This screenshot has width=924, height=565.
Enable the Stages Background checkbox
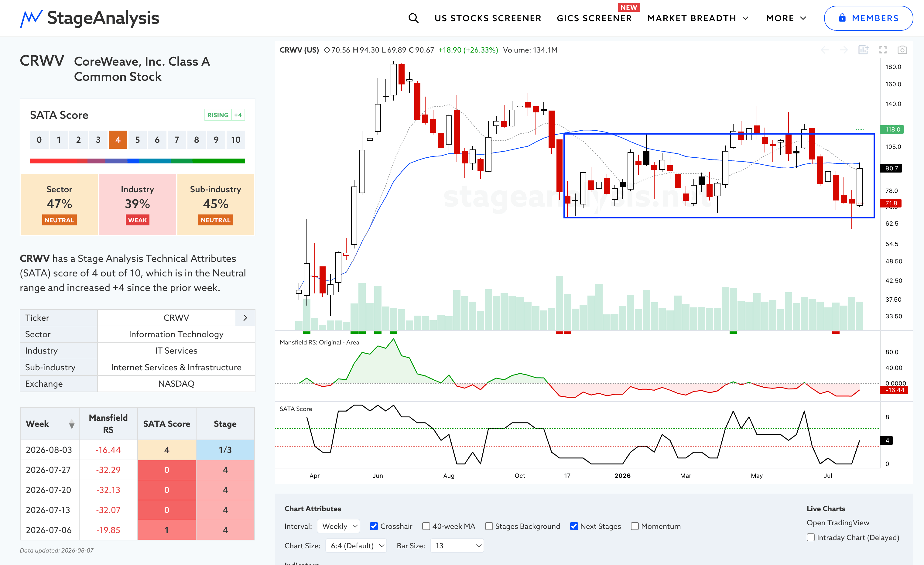click(489, 526)
